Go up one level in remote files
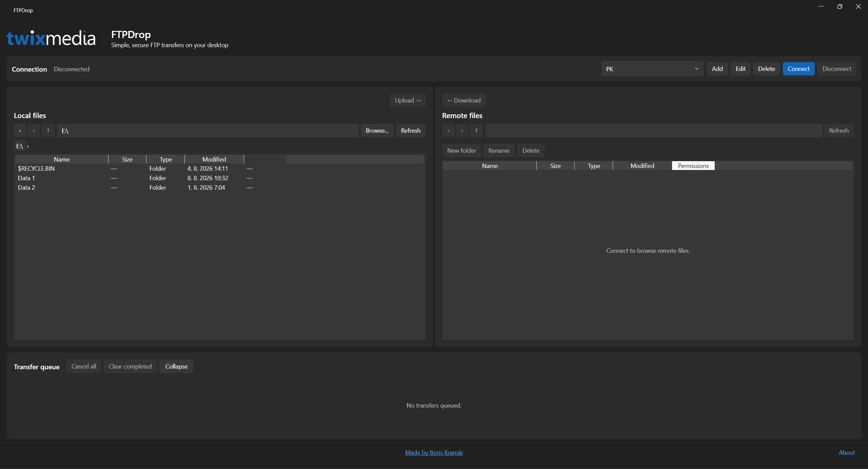 coord(476,131)
